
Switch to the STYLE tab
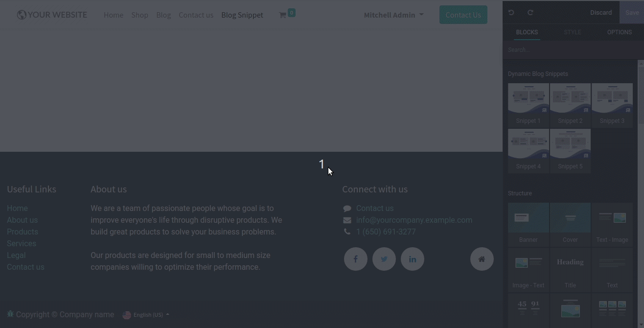coord(572,32)
